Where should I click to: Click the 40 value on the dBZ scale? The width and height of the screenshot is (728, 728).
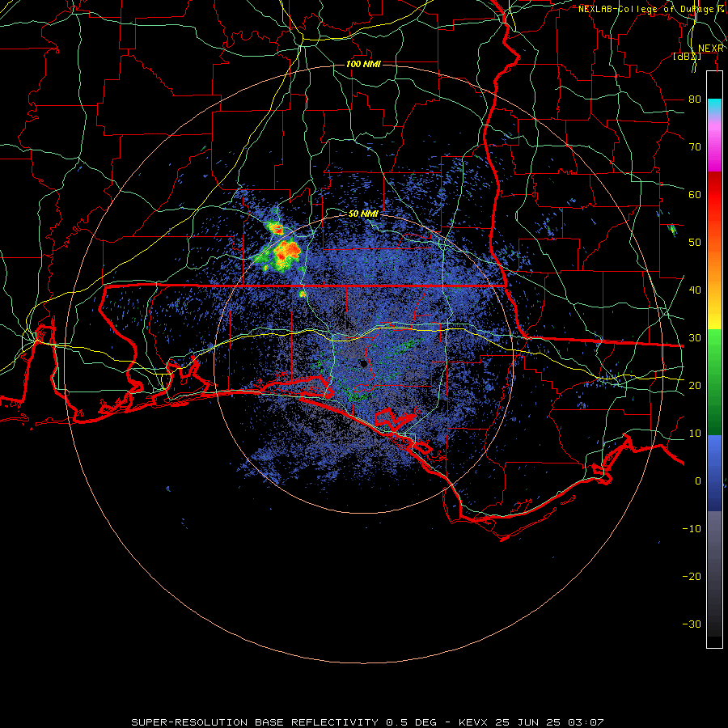coord(695,290)
